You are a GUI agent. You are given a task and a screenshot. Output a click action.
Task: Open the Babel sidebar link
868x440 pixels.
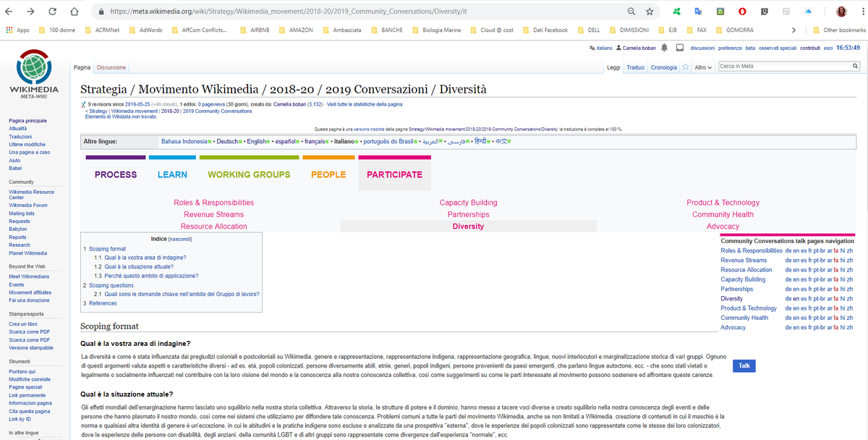click(15, 168)
